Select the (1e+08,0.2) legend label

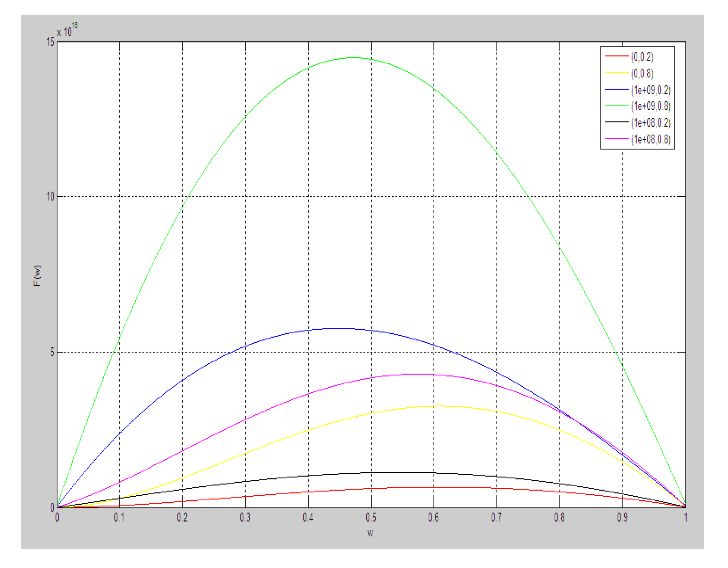(651, 123)
